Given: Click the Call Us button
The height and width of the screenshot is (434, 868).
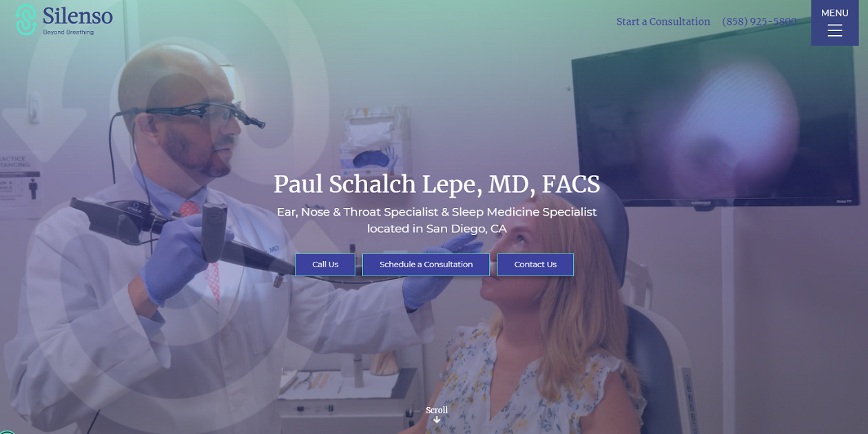Looking at the screenshot, I should pyautogui.click(x=325, y=265).
